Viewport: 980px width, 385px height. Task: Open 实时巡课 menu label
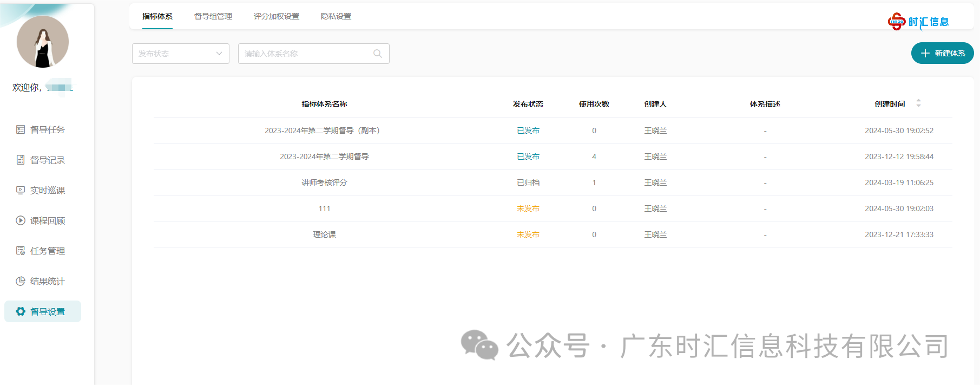point(48,190)
